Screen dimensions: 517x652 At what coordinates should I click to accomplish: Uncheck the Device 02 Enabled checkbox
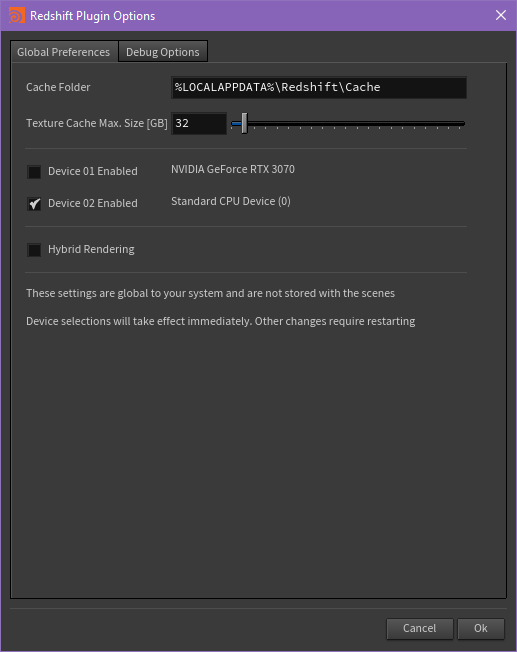pos(34,204)
